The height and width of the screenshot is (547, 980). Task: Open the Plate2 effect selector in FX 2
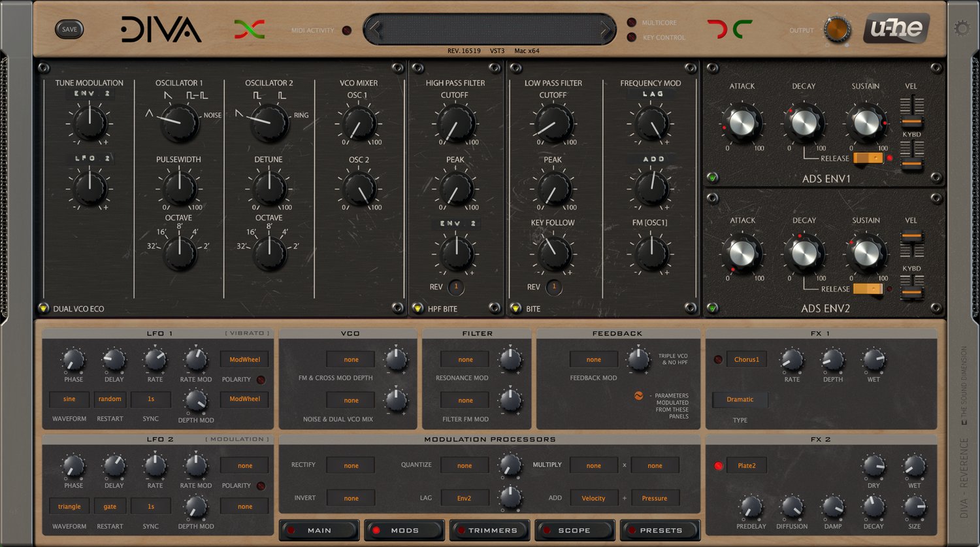click(x=746, y=466)
